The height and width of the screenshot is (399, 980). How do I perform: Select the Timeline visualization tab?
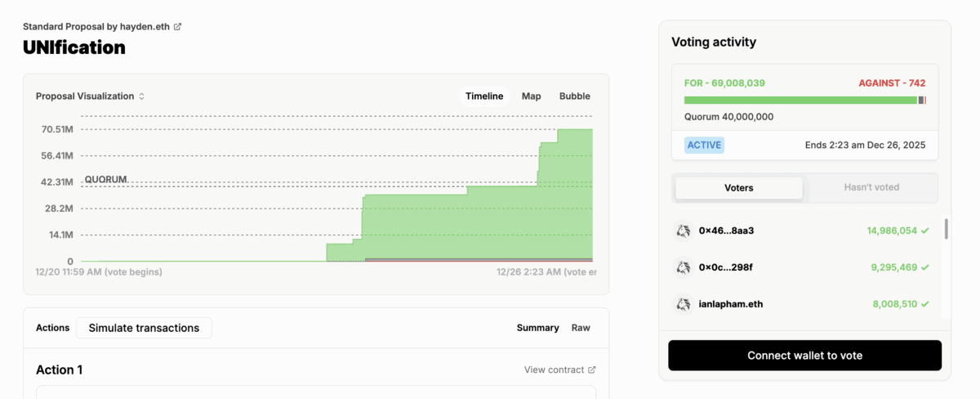tap(484, 96)
